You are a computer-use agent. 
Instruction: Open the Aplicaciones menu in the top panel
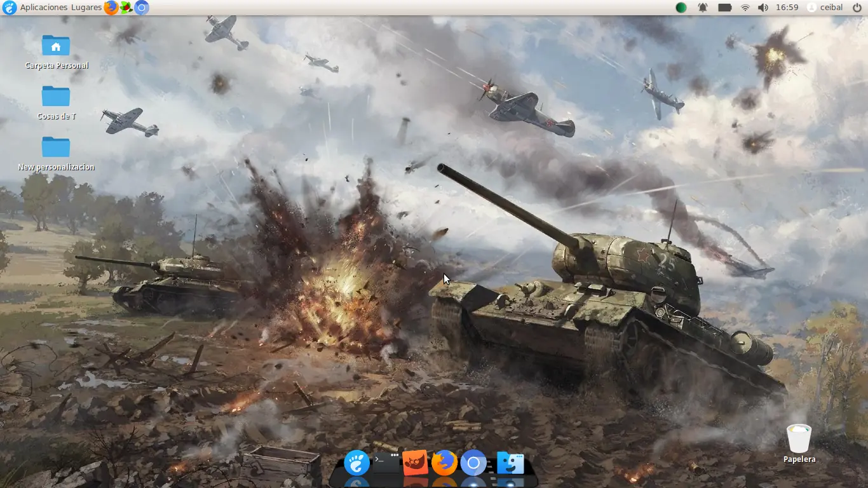[x=43, y=8]
